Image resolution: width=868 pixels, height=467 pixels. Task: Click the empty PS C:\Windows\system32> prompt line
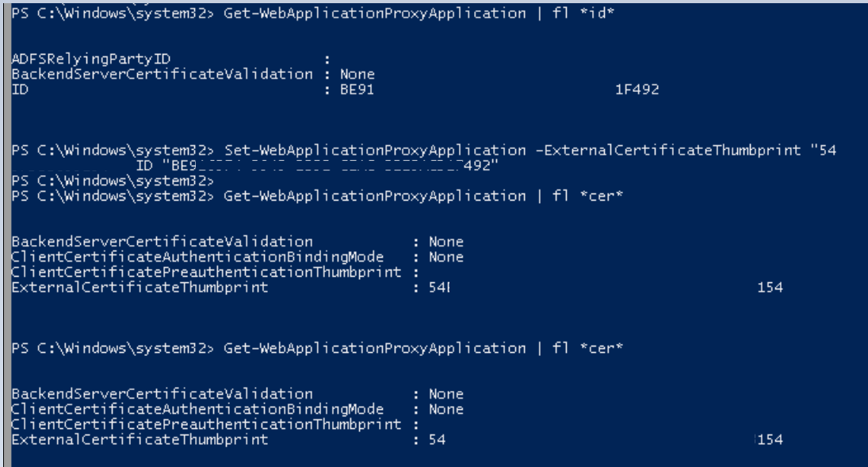[113, 181]
